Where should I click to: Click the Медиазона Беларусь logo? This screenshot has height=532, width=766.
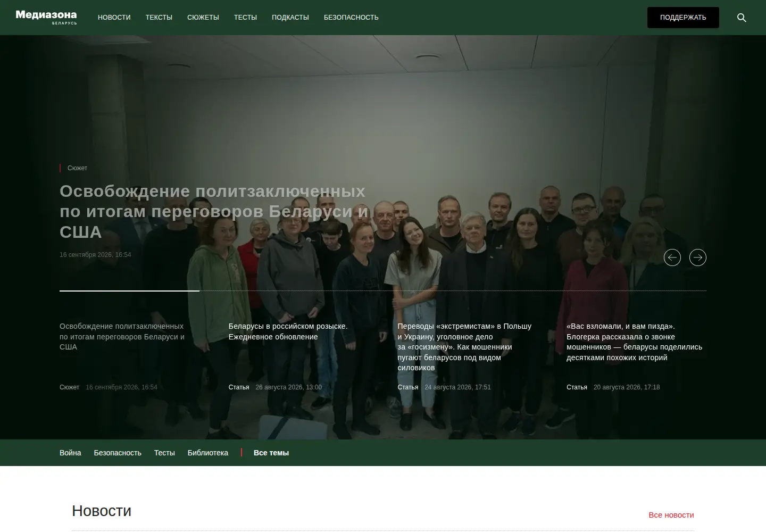[x=46, y=17]
